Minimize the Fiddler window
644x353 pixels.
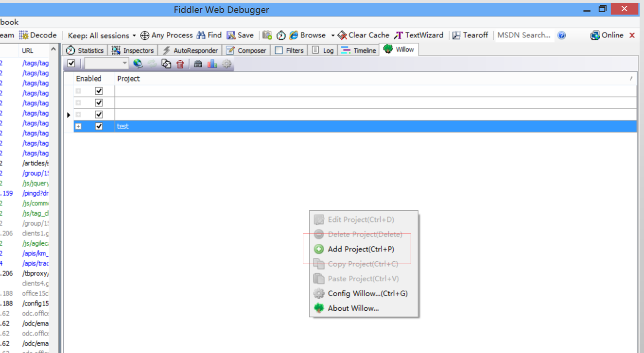[587, 10]
